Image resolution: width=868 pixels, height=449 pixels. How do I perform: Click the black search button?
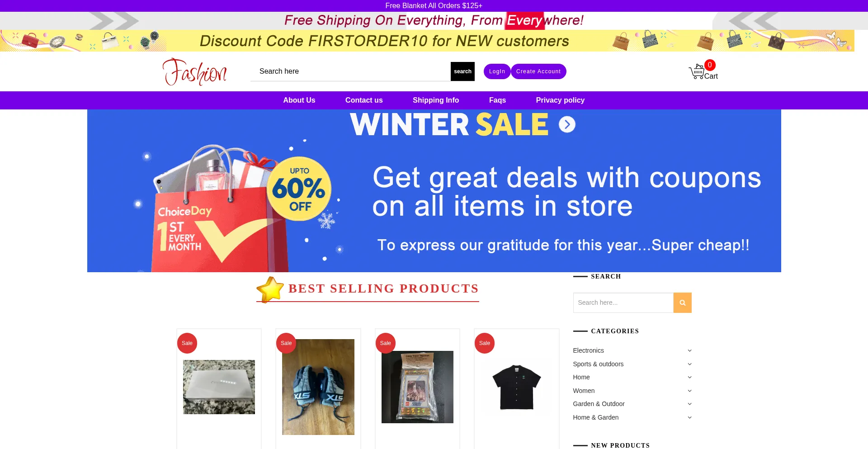(462, 71)
